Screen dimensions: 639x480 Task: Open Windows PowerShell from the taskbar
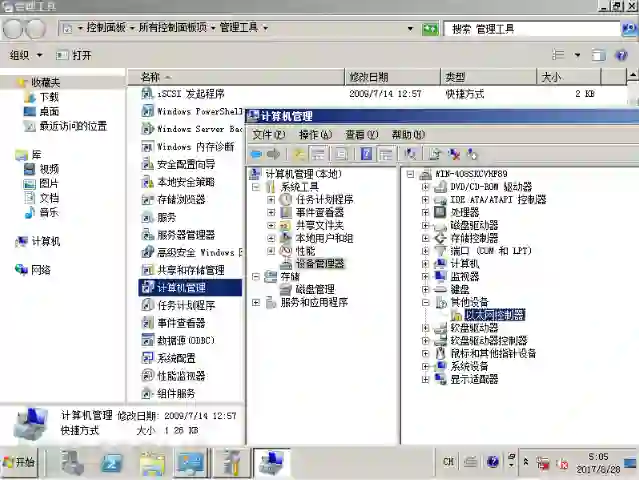tap(112, 463)
